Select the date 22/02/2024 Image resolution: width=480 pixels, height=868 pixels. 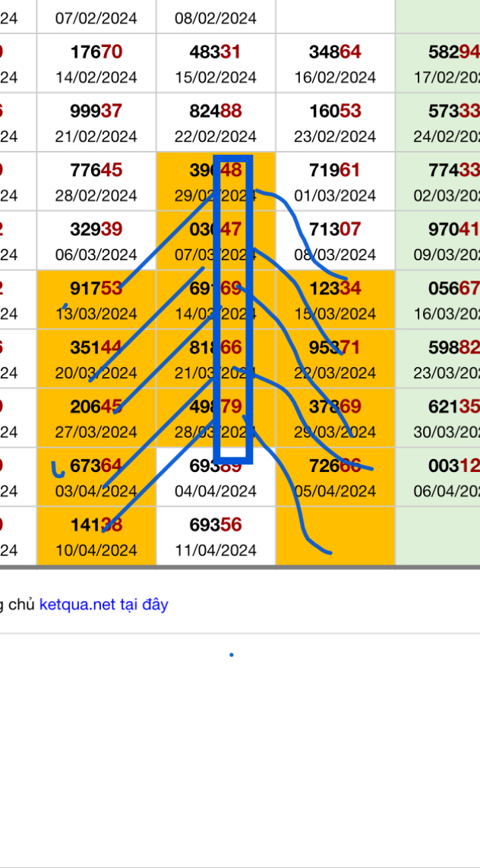(216, 137)
